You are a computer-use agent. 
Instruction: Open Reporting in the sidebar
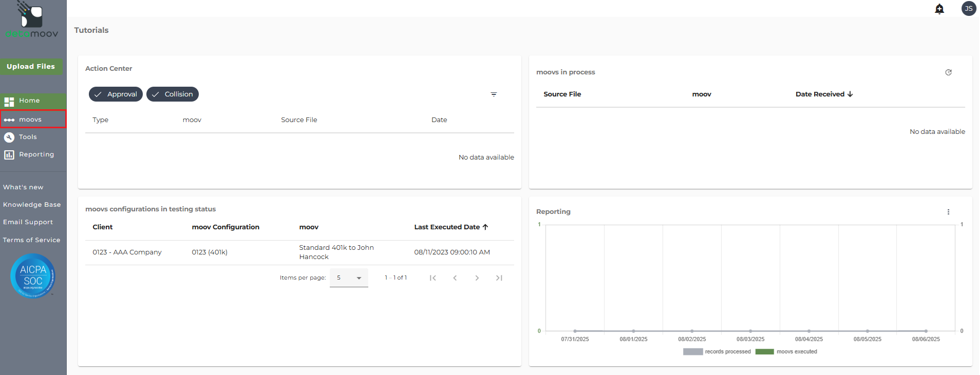36,154
